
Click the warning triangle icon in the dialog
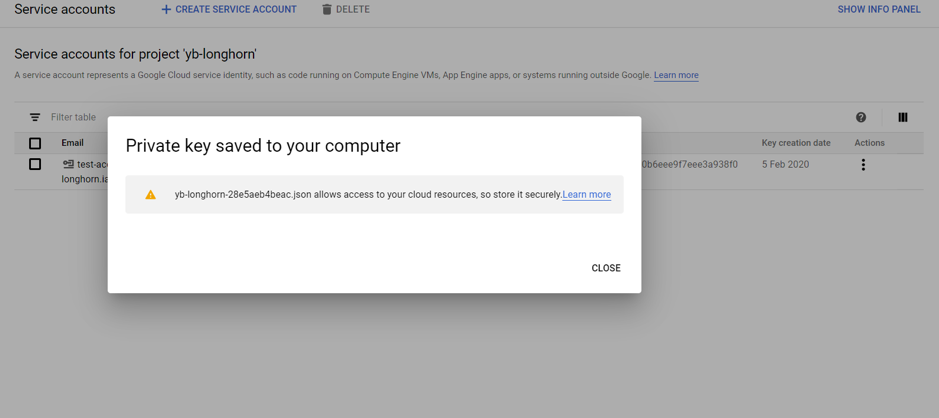151,195
